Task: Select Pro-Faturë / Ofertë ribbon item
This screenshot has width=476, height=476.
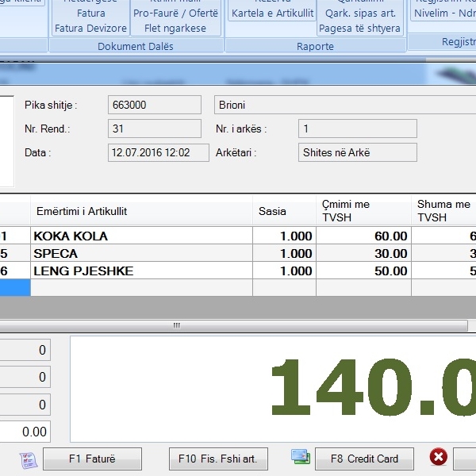Action: click(175, 13)
